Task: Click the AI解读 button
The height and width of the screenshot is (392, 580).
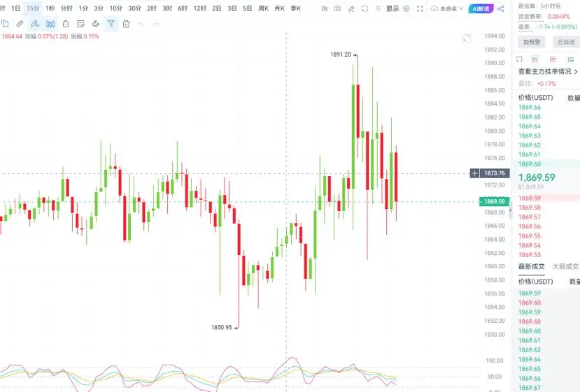Action: (481, 8)
